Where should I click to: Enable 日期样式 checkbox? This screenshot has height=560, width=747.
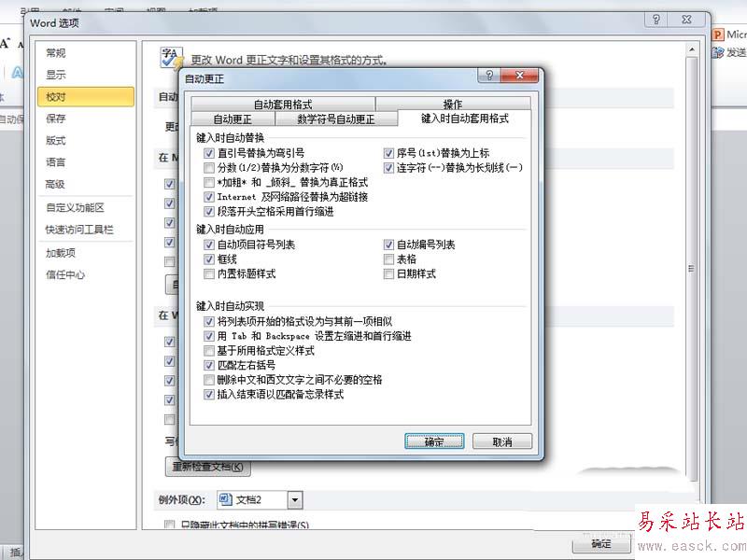coord(388,273)
